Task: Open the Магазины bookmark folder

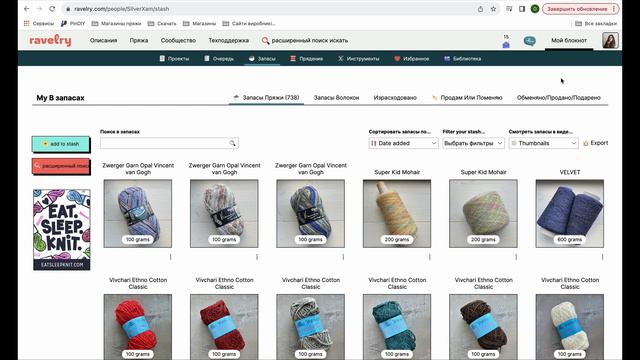Action: [x=199, y=24]
